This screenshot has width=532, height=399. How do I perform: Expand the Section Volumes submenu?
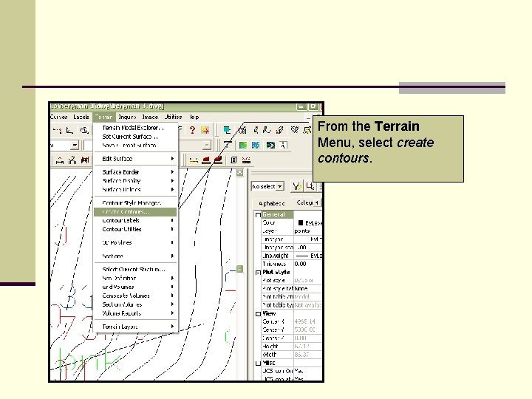pyautogui.click(x=135, y=304)
